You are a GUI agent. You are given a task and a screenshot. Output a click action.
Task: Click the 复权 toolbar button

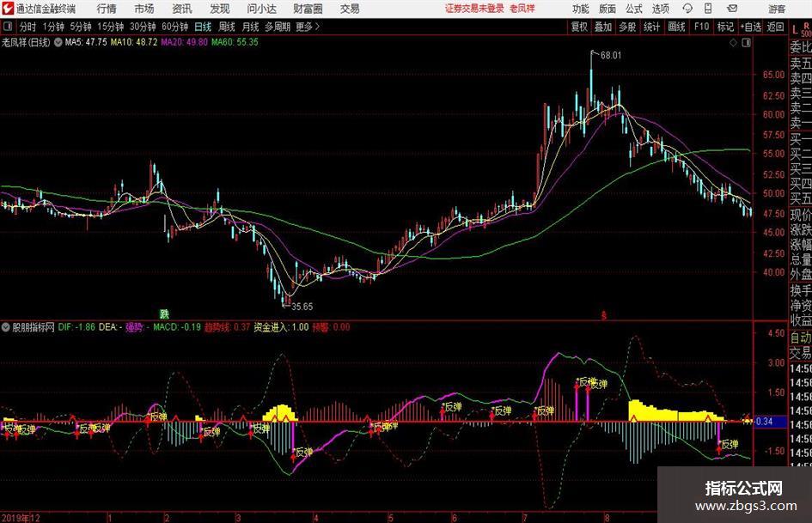tap(579, 27)
